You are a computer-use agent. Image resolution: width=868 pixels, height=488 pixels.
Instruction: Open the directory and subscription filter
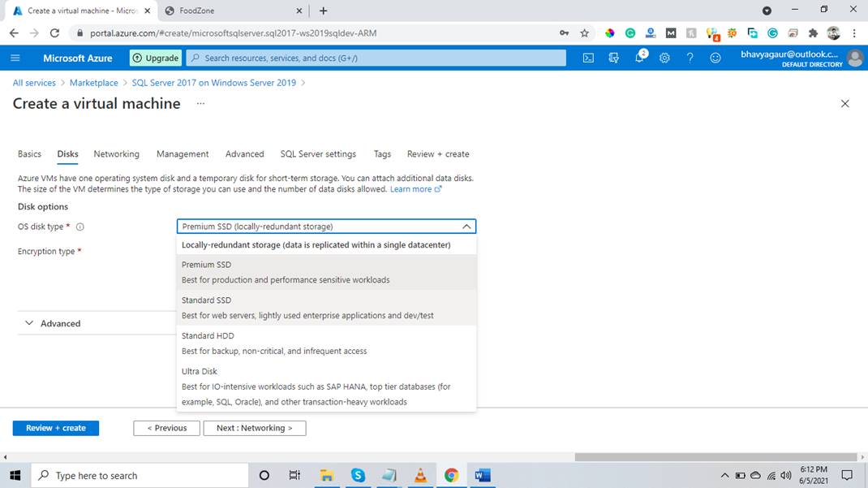point(614,58)
